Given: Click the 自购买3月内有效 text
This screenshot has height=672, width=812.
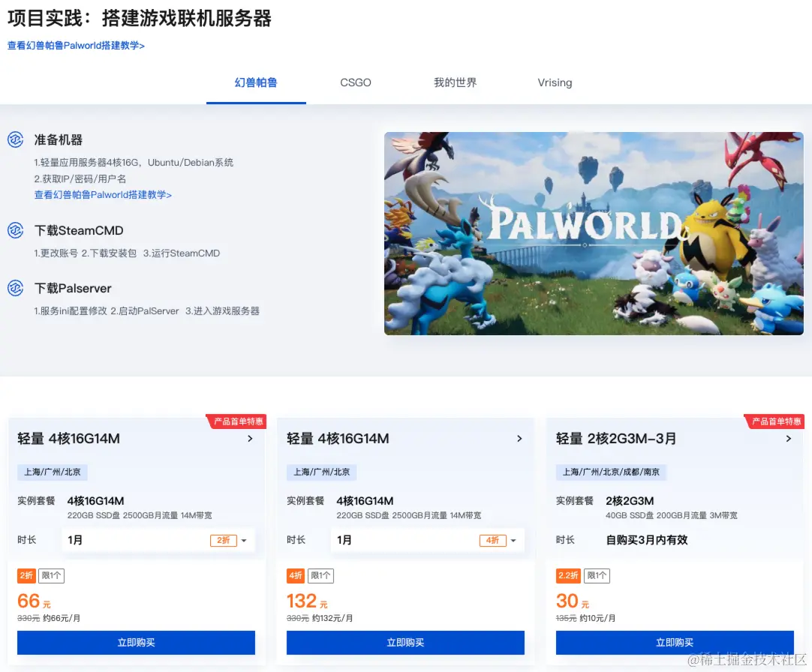Looking at the screenshot, I should pos(647,540).
